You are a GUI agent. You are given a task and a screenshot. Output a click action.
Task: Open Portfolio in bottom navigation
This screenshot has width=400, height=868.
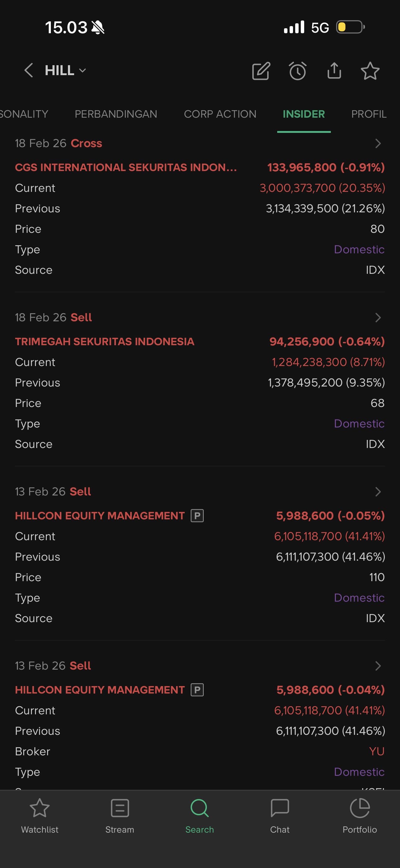pyautogui.click(x=360, y=815)
